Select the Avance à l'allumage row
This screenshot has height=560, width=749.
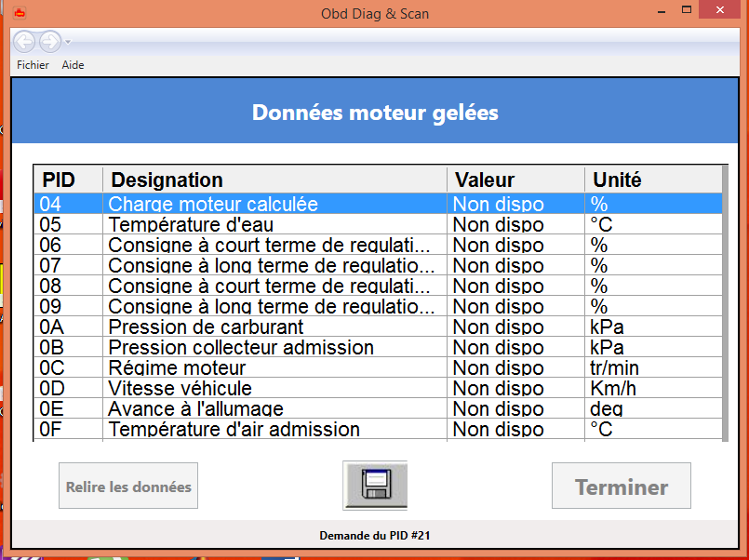coord(378,408)
